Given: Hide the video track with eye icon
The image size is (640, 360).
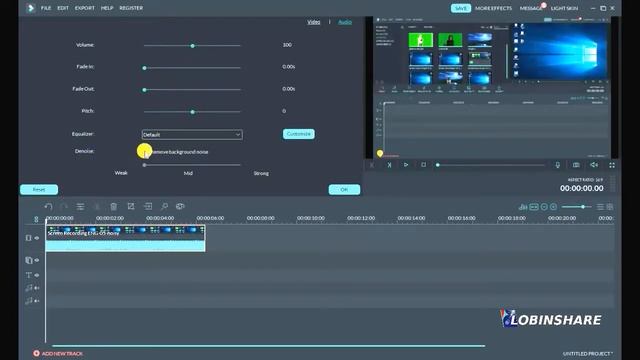Looking at the screenshot, I should click(37, 238).
